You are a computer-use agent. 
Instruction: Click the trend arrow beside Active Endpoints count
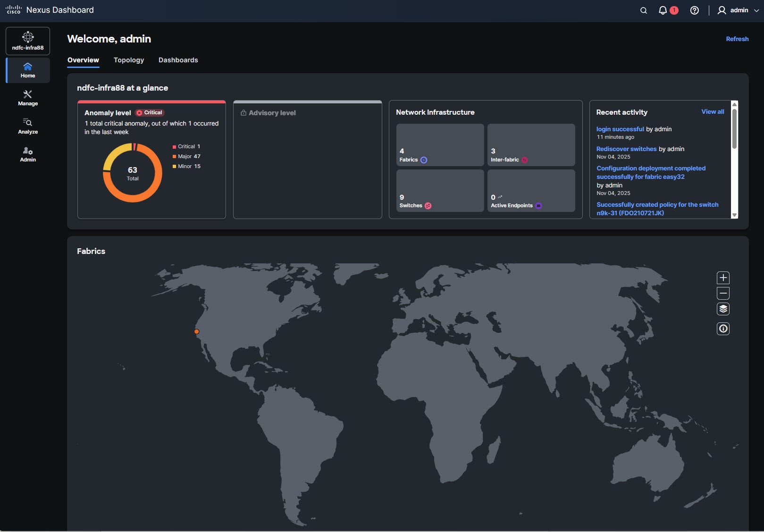point(500,197)
